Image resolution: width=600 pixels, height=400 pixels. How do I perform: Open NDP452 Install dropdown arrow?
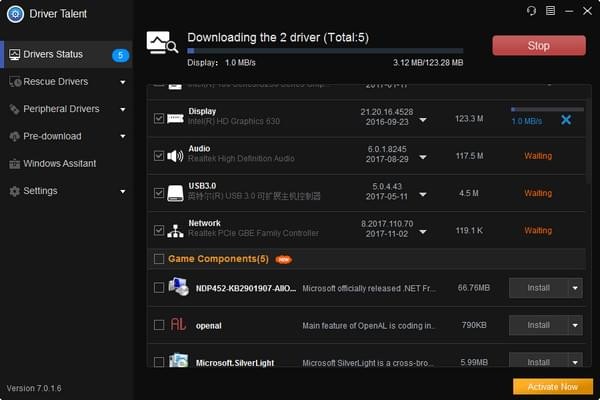pyautogui.click(x=575, y=288)
